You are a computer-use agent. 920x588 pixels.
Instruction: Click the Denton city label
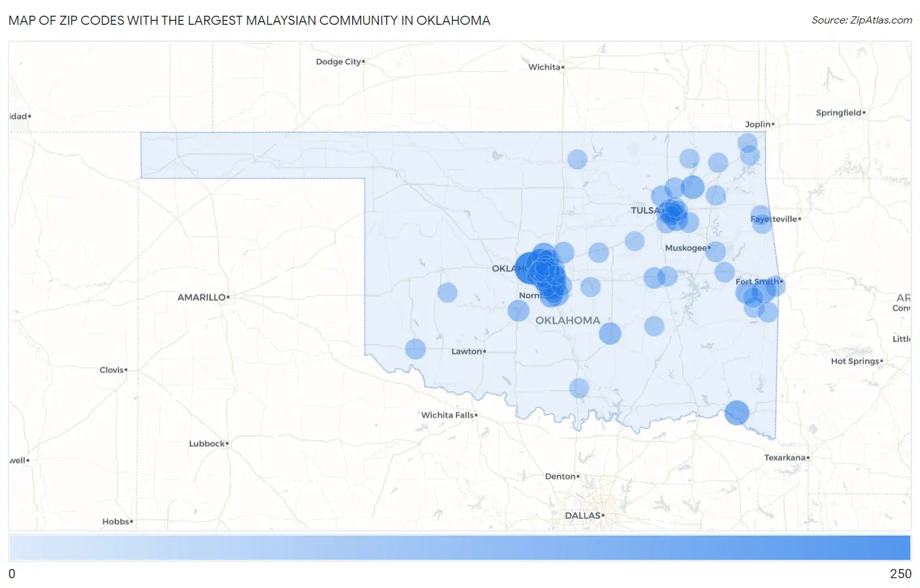(x=560, y=476)
